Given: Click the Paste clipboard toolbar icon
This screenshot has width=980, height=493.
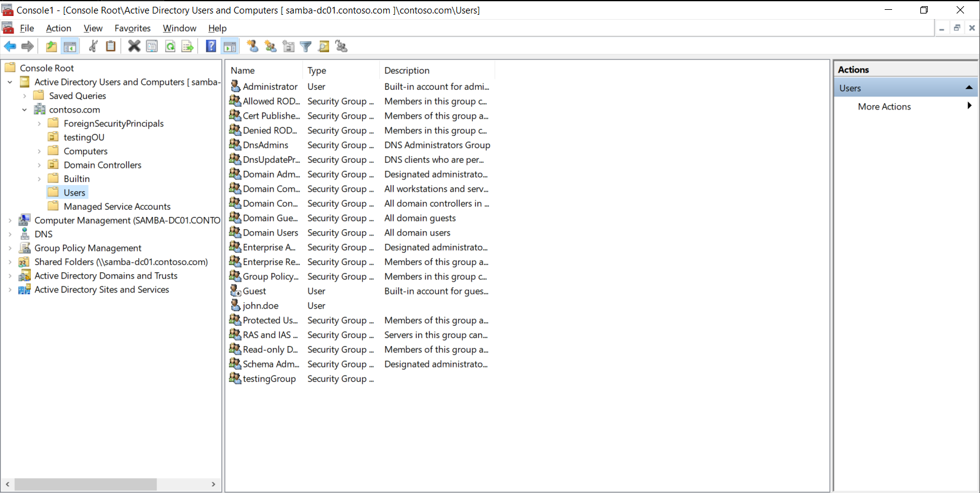Looking at the screenshot, I should (111, 46).
